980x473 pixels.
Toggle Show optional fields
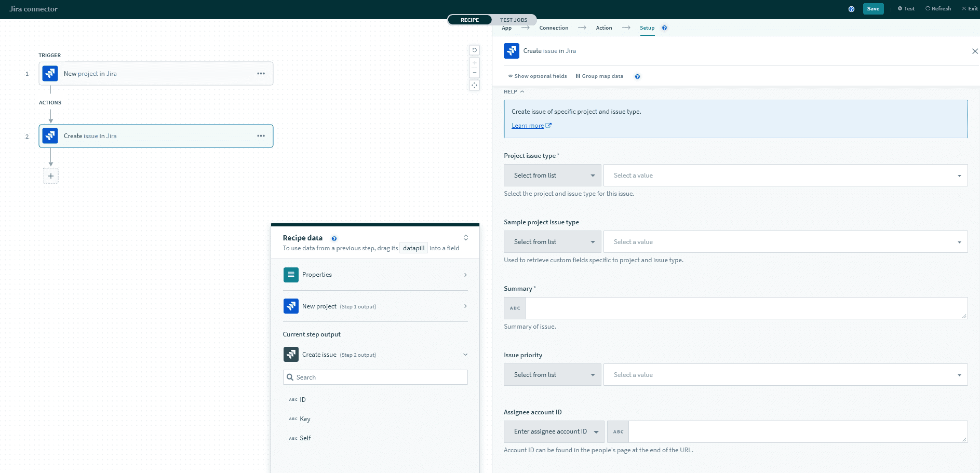click(538, 76)
